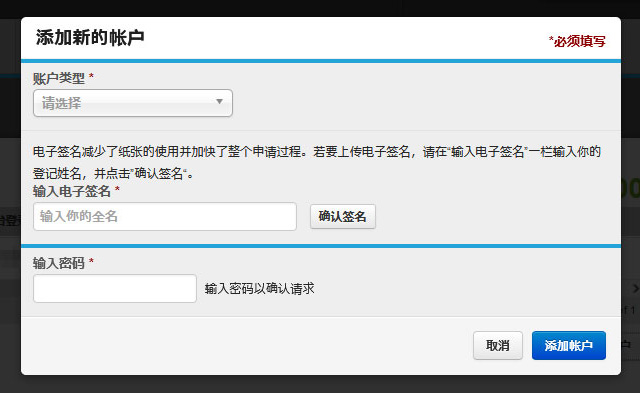Click the 输入电子签名 label
This screenshot has width=640, height=393.
pyautogui.click(x=72, y=191)
